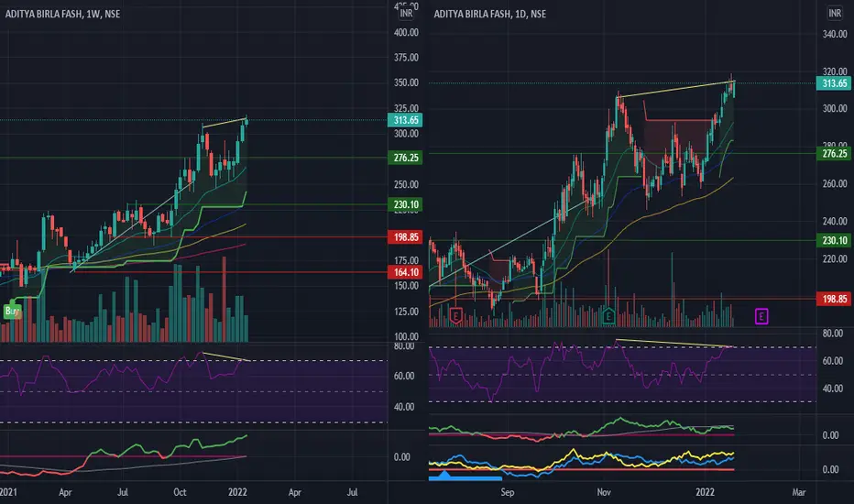Viewport: 854px width, 504px height.
Task: Click the 340.00 price scale value on daily chart
Action: click(835, 34)
